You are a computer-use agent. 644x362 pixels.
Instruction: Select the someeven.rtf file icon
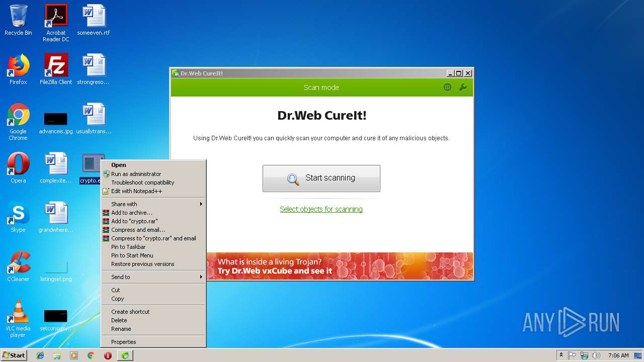(94, 20)
